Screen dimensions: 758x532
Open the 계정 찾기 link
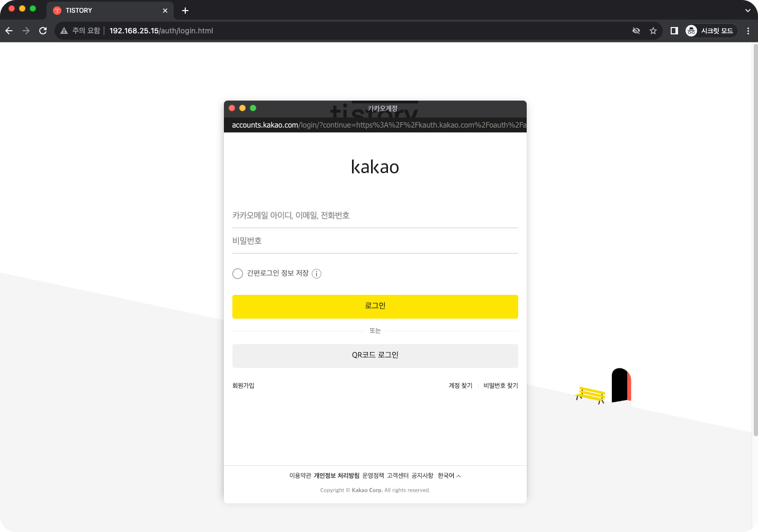(x=461, y=386)
